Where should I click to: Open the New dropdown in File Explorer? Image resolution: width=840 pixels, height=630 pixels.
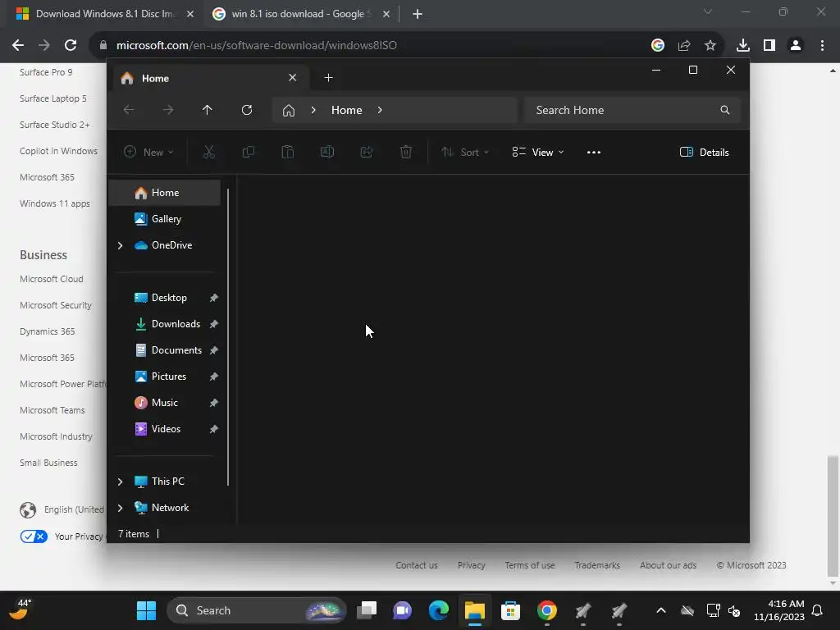click(x=148, y=152)
